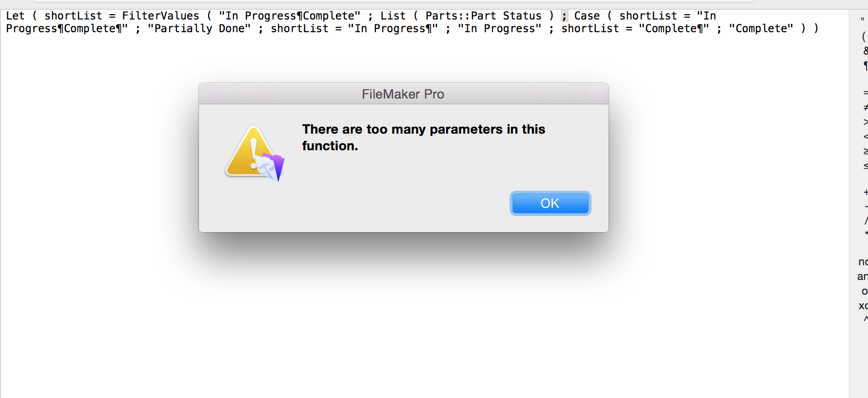868x398 pixels.
Task: Insert the not-equal comparison operator
Action: (865, 107)
